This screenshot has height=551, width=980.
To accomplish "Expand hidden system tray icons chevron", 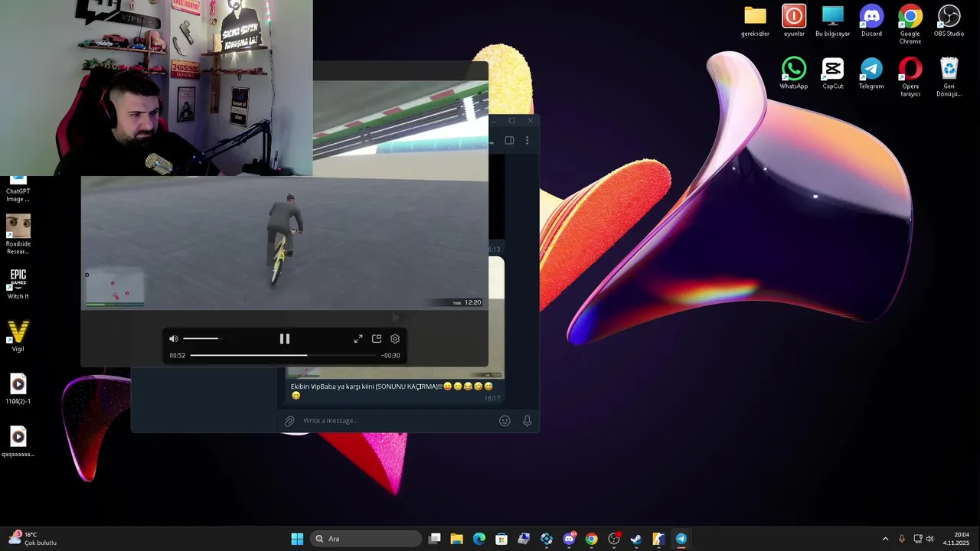I will 885,539.
